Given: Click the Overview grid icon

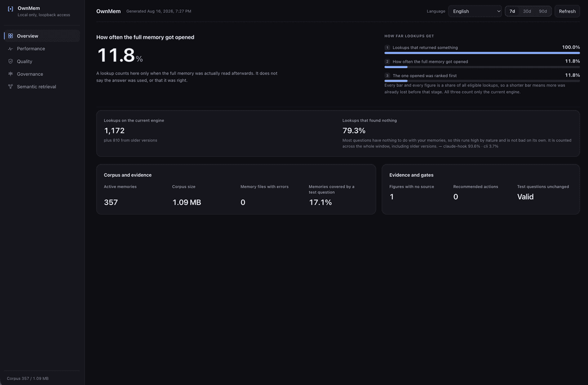Looking at the screenshot, I should (10, 36).
